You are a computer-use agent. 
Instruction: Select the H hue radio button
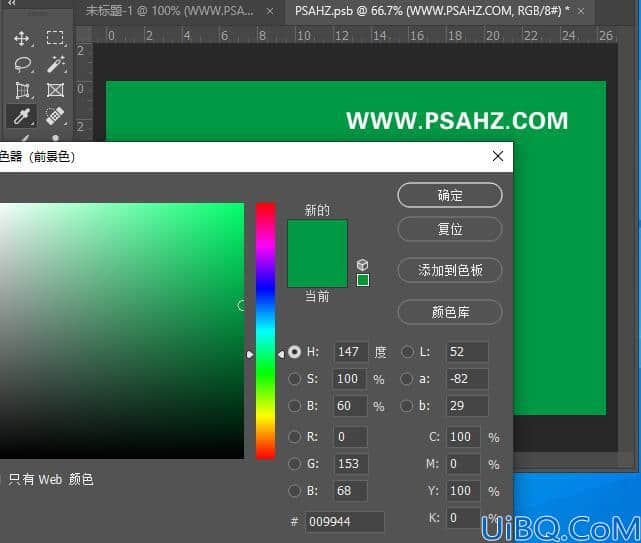(x=294, y=352)
